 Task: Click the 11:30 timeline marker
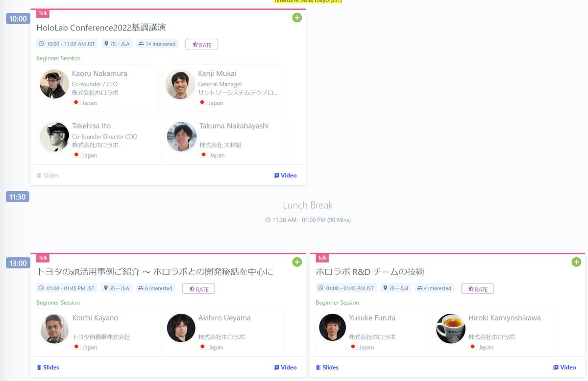click(x=18, y=197)
